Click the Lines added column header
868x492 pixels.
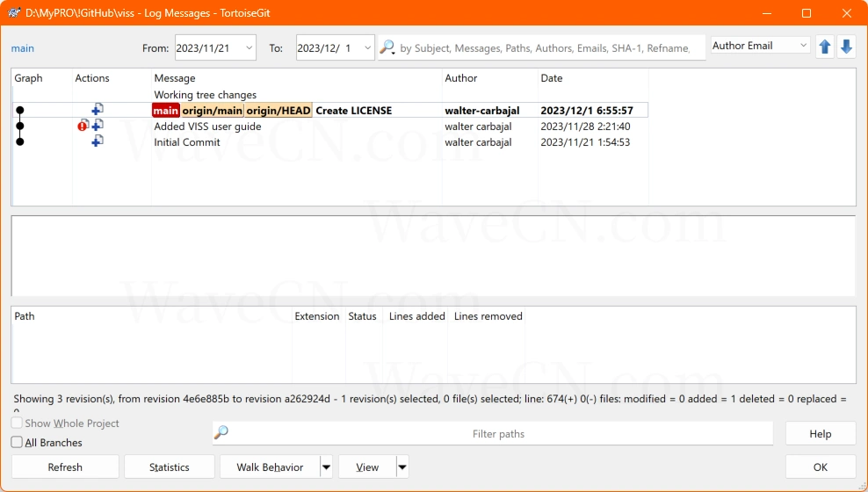click(x=416, y=316)
